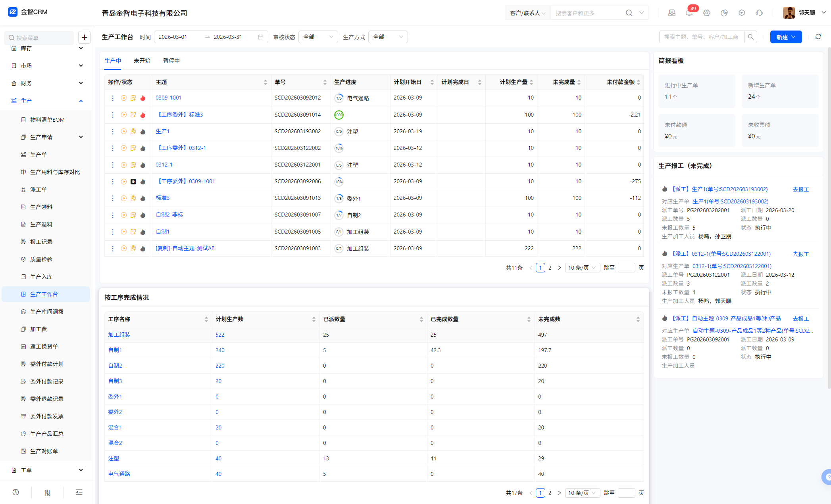Toggle gray flame flag on row 自制1

143,232
